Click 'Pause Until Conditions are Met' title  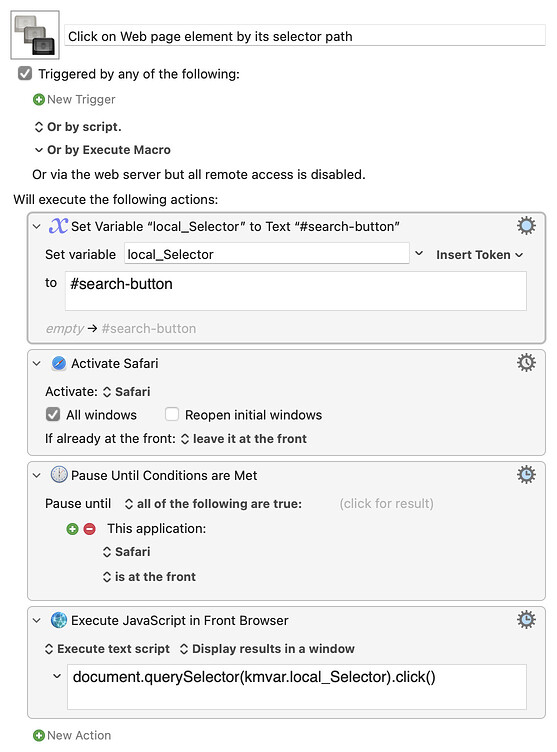coord(164,475)
